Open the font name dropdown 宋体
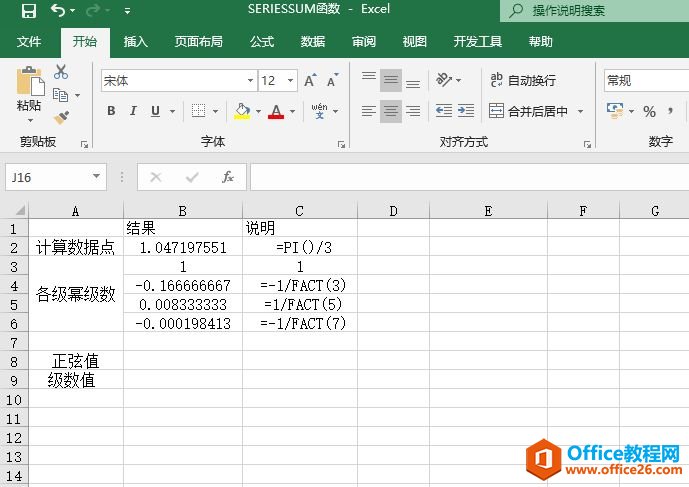The image size is (689, 487). point(250,81)
